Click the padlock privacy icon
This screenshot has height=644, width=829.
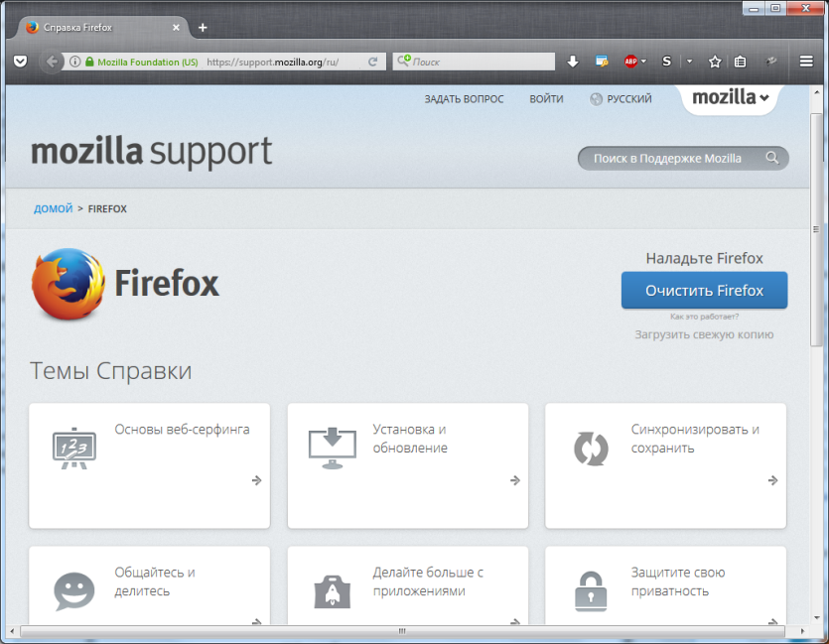click(591, 591)
